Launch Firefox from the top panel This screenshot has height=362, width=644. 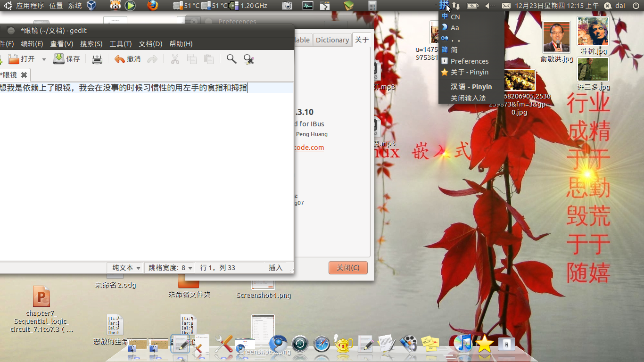pos(153,6)
